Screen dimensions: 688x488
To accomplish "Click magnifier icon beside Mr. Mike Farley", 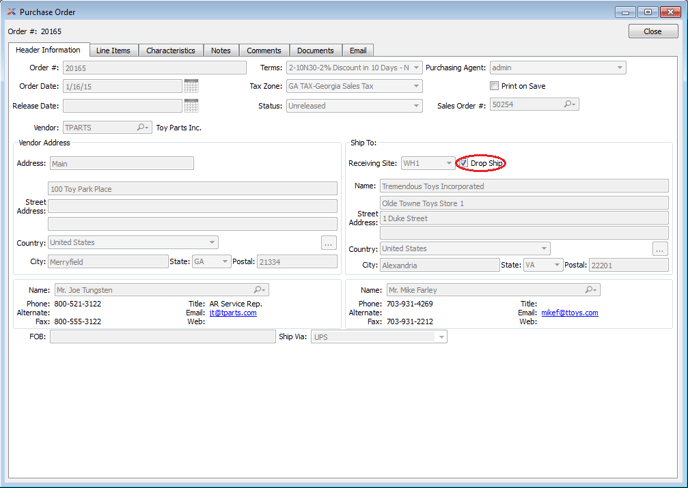I will [x=591, y=290].
